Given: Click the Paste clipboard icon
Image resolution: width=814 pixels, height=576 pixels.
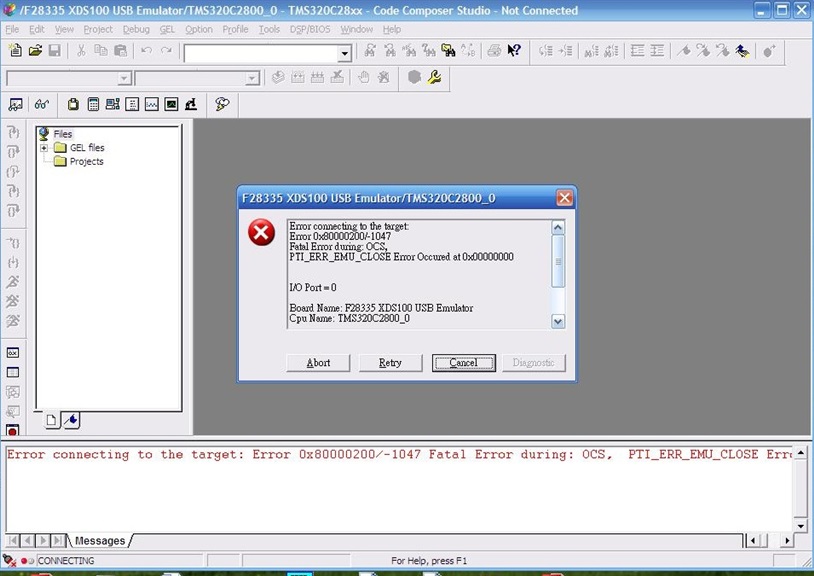Looking at the screenshot, I should pos(120,50).
